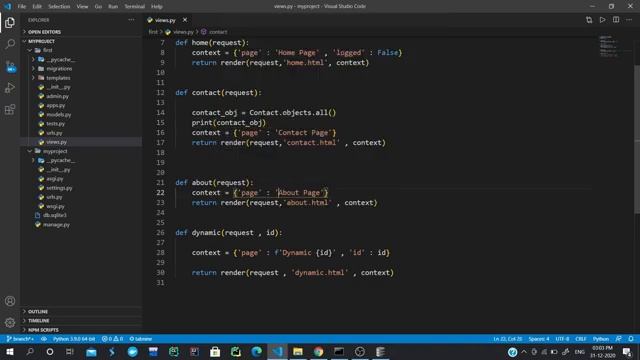640x360 pixels.
Task: Open manage.py in Explorer
Action: coord(82,224)
